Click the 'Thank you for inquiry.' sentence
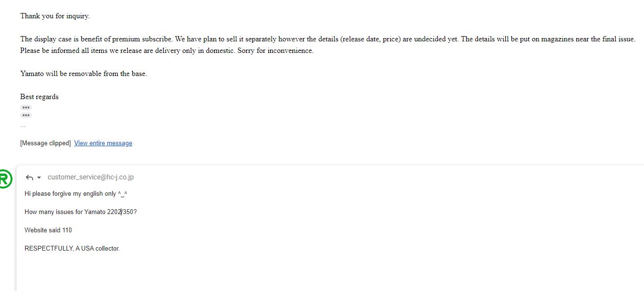This screenshot has height=291, width=644. click(55, 16)
